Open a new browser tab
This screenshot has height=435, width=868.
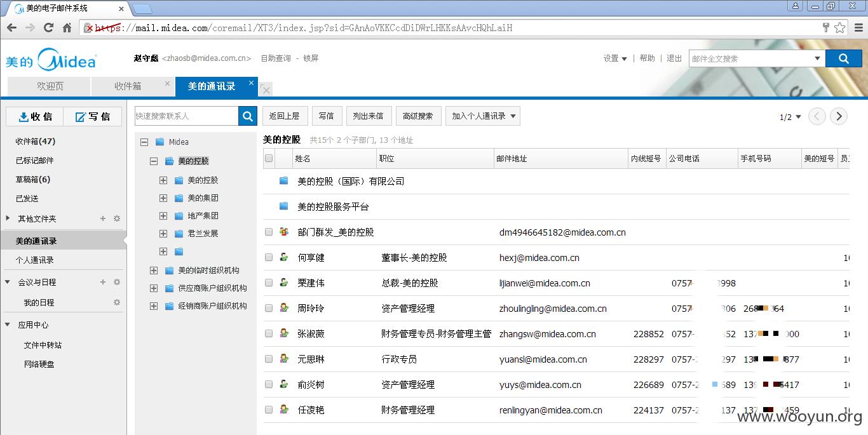tap(142, 8)
